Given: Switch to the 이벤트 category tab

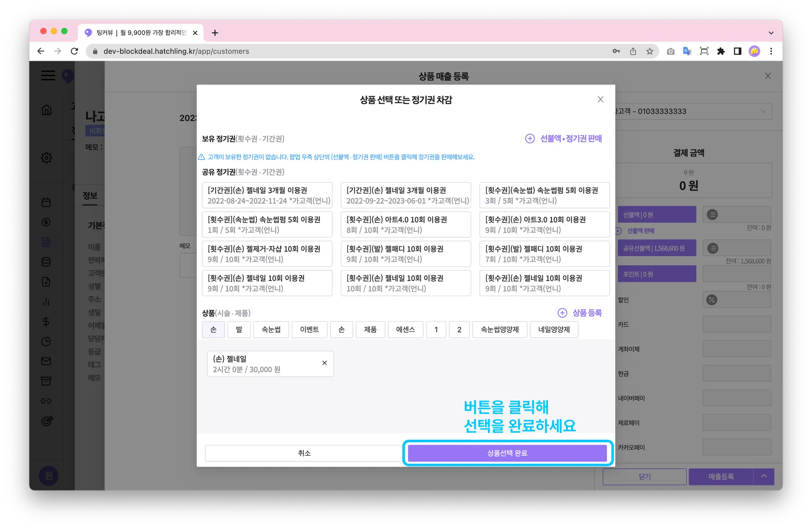Looking at the screenshot, I should (x=309, y=330).
